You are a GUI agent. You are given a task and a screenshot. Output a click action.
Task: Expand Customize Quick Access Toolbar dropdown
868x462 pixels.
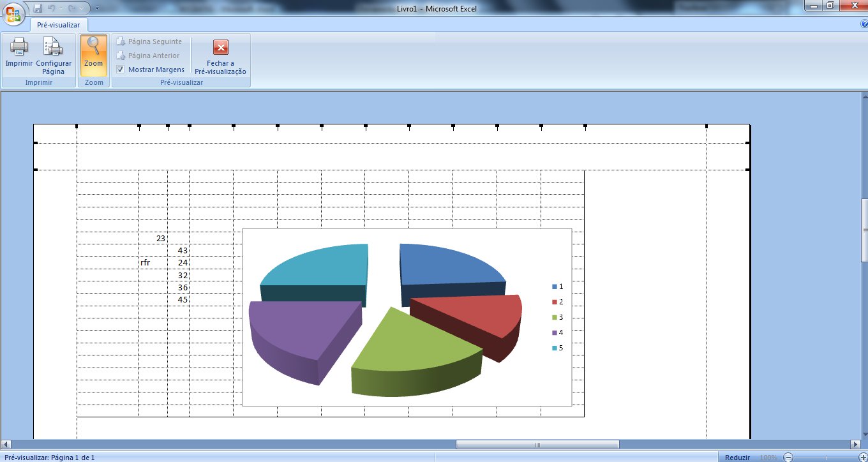(96, 9)
